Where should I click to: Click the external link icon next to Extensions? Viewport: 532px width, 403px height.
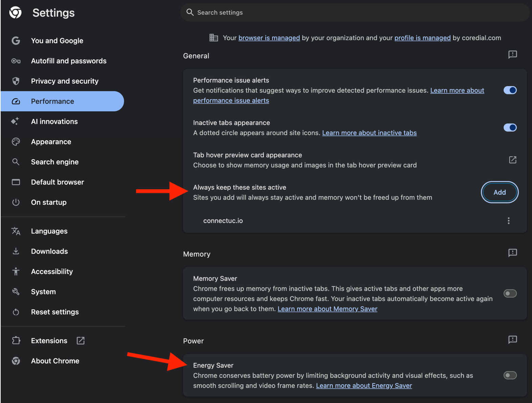click(81, 340)
